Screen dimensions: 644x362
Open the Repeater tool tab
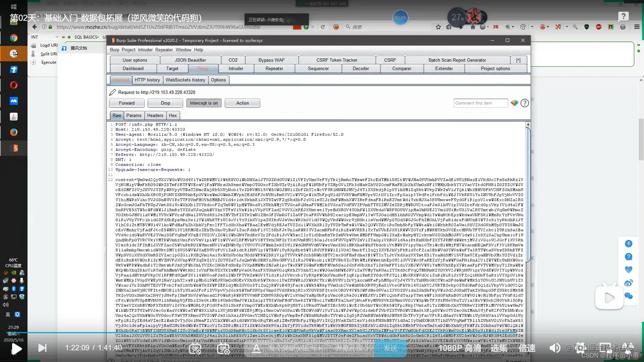coord(274,68)
